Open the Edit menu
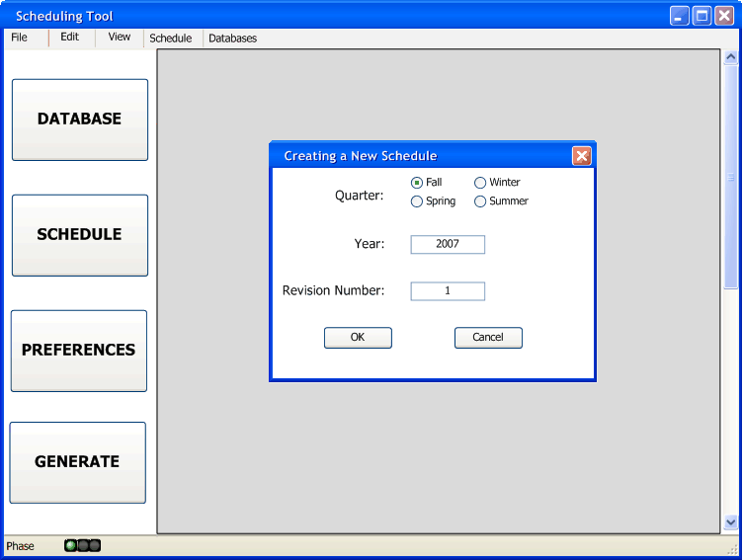This screenshot has height=560, width=743. (x=69, y=37)
